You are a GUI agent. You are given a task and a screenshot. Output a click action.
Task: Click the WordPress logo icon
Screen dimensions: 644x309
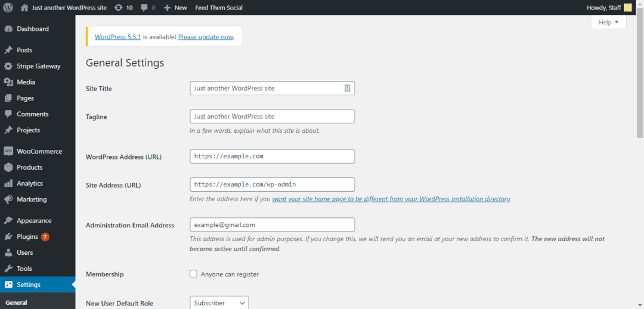point(8,7)
